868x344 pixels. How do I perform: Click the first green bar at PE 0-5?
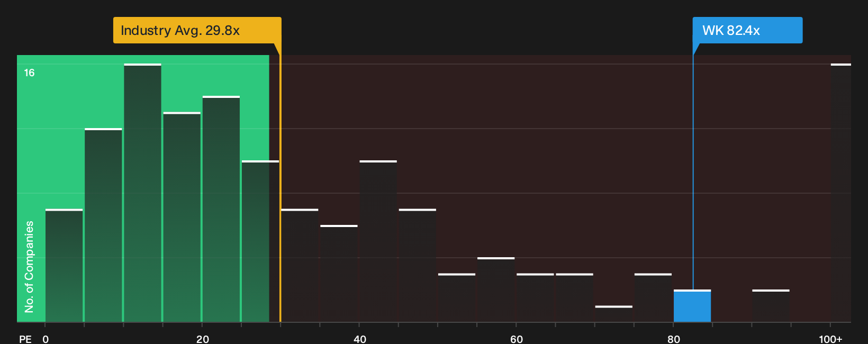click(64, 265)
